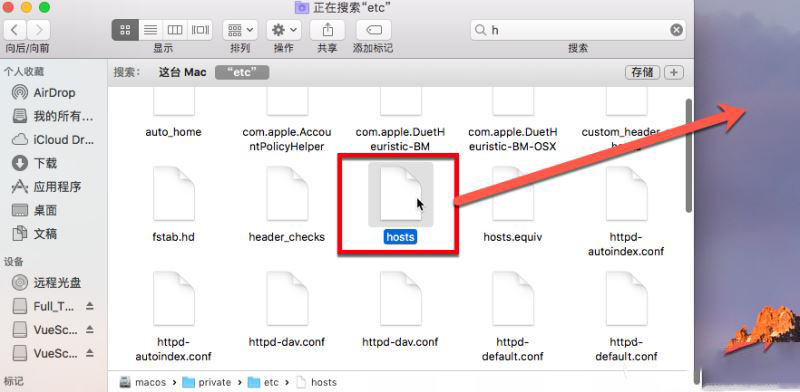Go back with the left arrow
Image resolution: width=800 pixels, height=392 pixels.
pos(15,30)
